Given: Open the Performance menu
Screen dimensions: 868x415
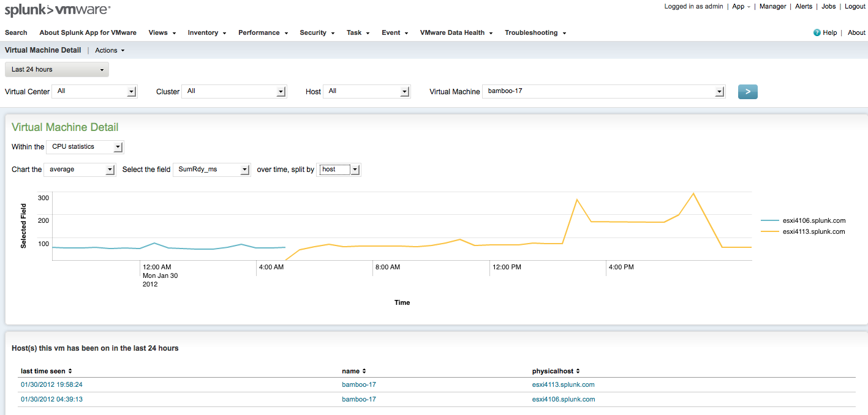Looking at the screenshot, I should (x=263, y=32).
